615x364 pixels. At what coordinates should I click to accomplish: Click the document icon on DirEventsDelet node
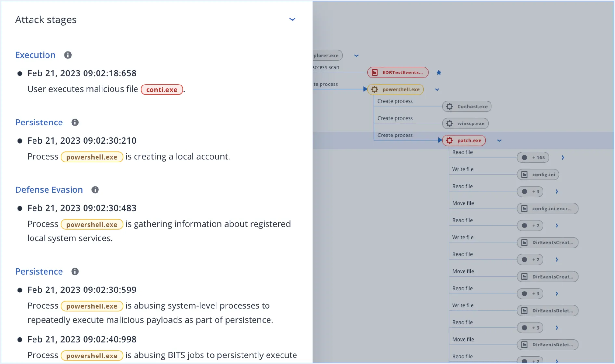tap(524, 310)
